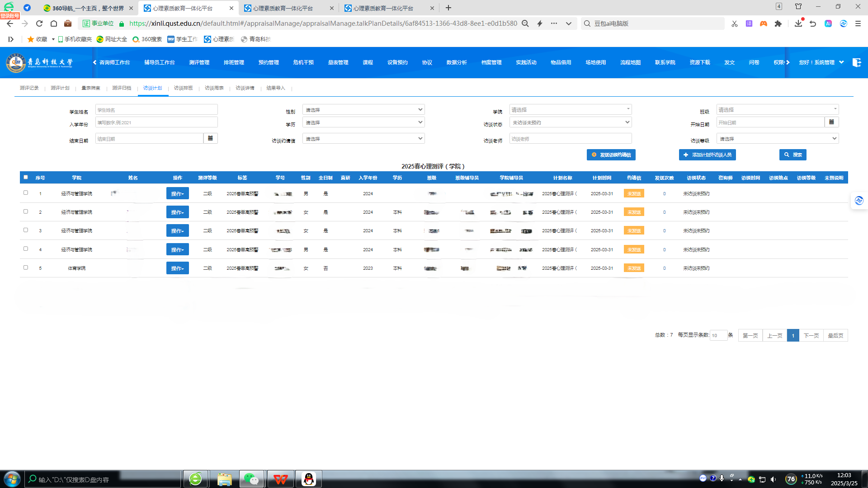868x488 pixels.
Task: Open the start date calendar picker
Action: [x=831, y=122]
